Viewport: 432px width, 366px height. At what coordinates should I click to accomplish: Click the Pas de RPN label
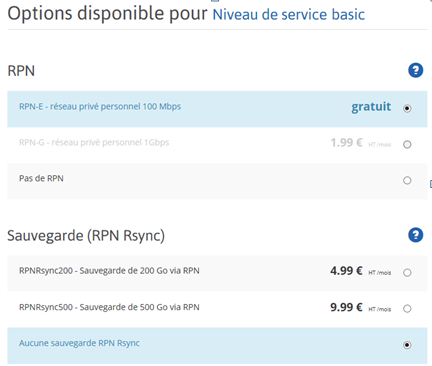(x=41, y=178)
